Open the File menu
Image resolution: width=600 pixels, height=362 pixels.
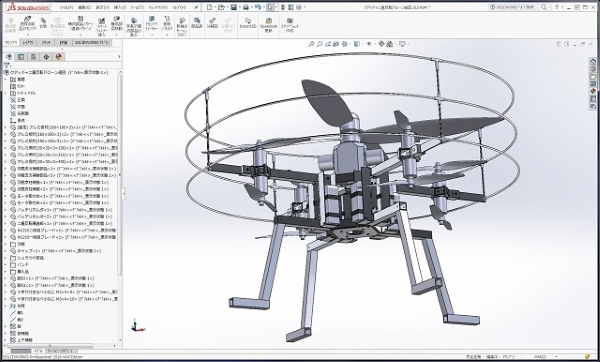[x=65, y=7]
